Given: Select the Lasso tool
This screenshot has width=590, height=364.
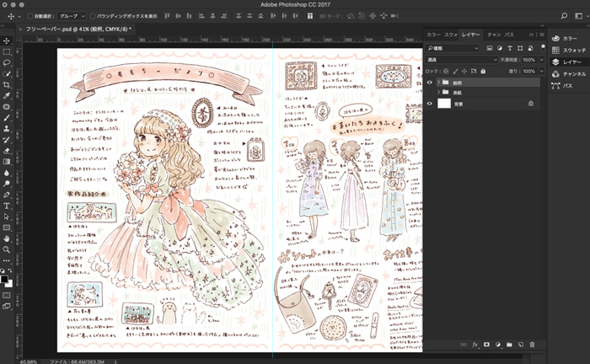Looking at the screenshot, I should tap(7, 63).
